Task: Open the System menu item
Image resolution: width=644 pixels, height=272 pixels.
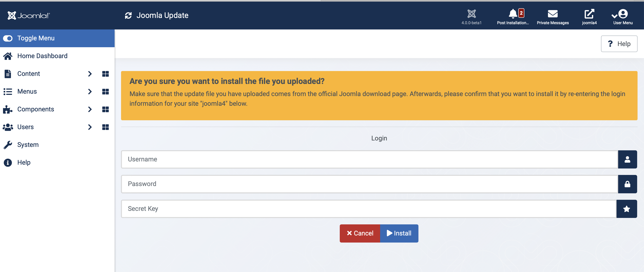Action: (x=57, y=145)
